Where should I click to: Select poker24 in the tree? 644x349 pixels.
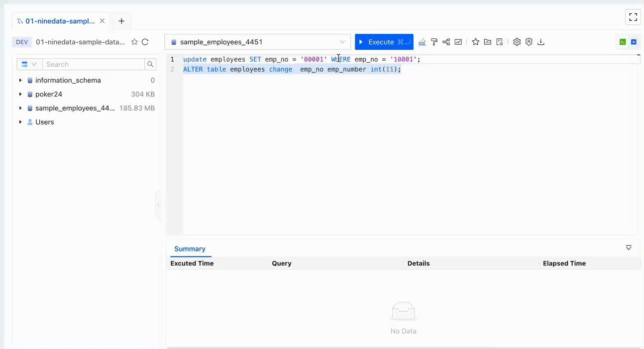click(x=49, y=94)
